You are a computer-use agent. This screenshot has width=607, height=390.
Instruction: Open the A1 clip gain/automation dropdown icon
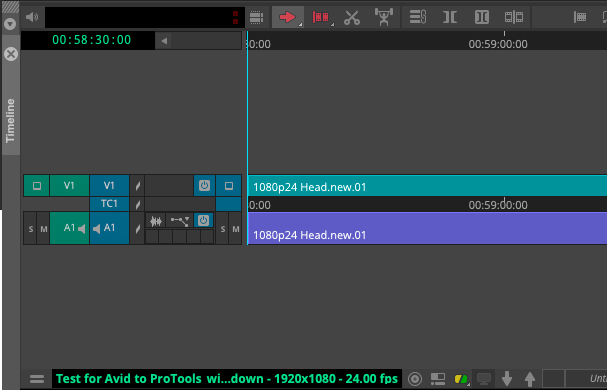click(x=180, y=221)
